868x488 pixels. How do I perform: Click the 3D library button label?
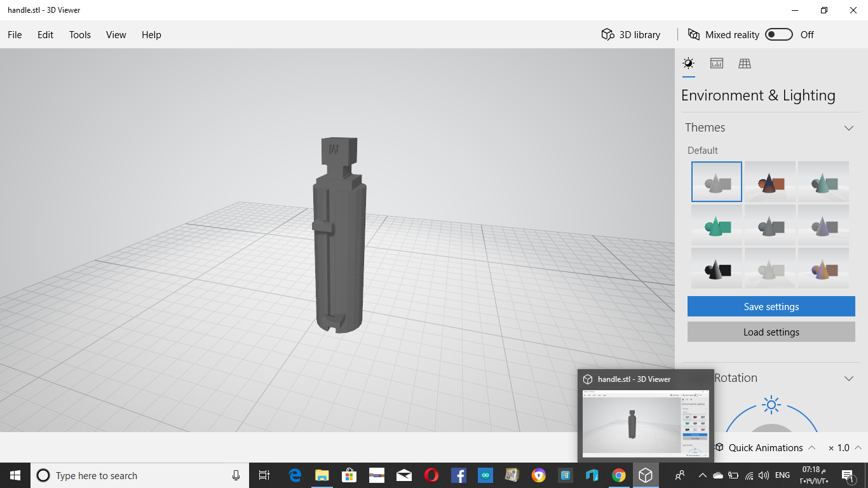point(640,34)
